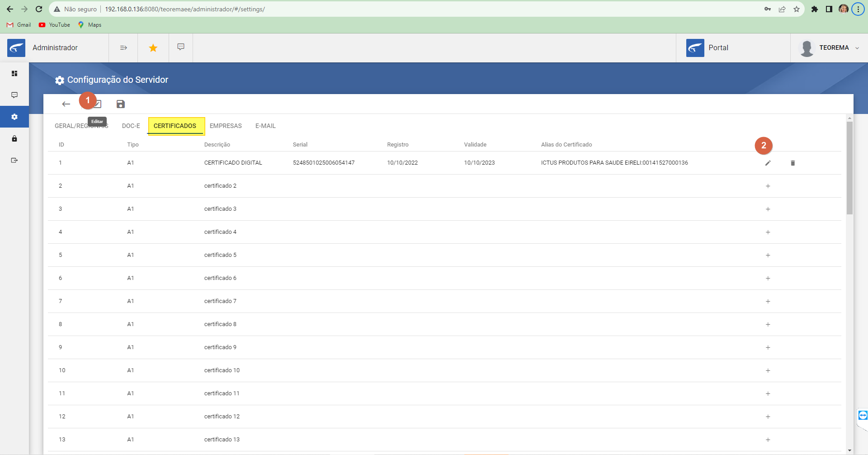Click the Descrição column header

217,145
